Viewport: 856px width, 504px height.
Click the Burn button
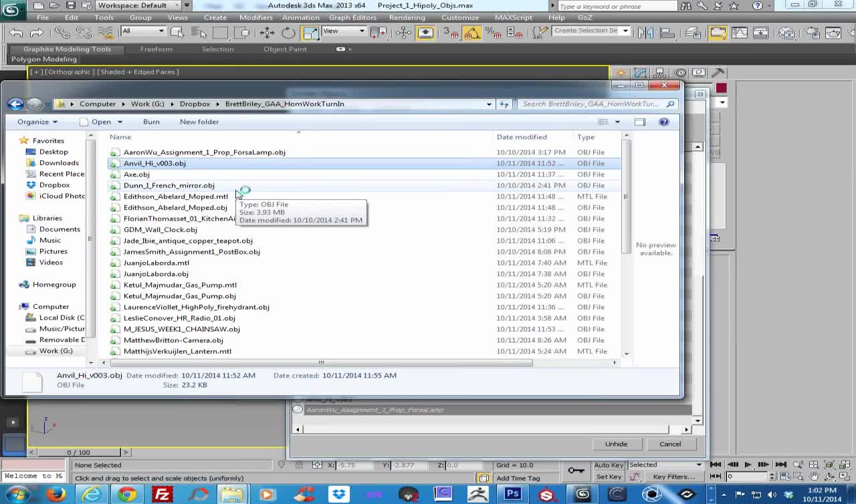tap(151, 122)
